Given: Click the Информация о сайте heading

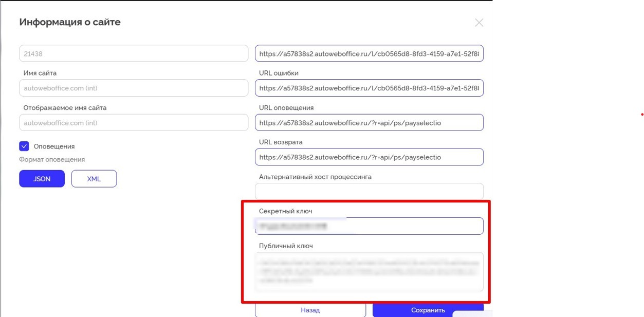Looking at the screenshot, I should pyautogui.click(x=70, y=22).
